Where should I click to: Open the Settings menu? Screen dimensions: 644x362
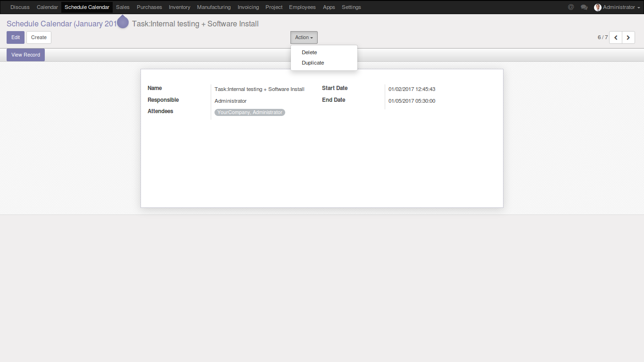351,7
